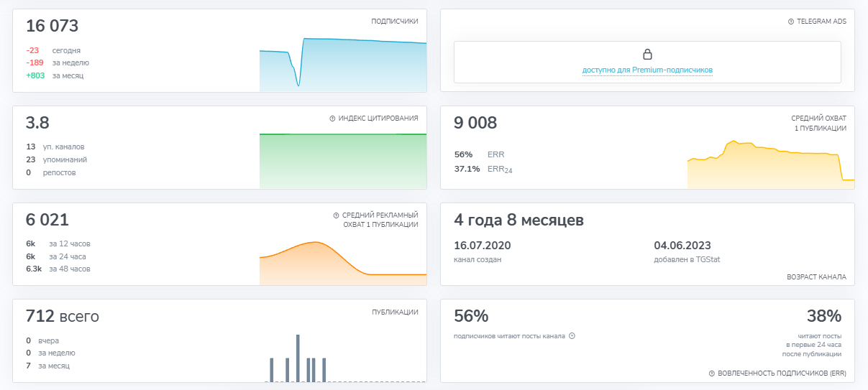Click '13 уп. каналов' row
This screenshot has width=868, height=390.
(x=55, y=147)
